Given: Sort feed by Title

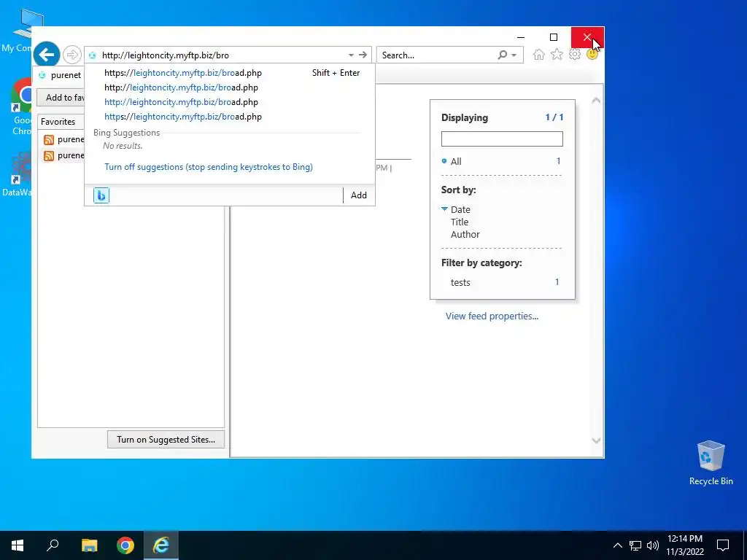Looking at the screenshot, I should click(460, 222).
